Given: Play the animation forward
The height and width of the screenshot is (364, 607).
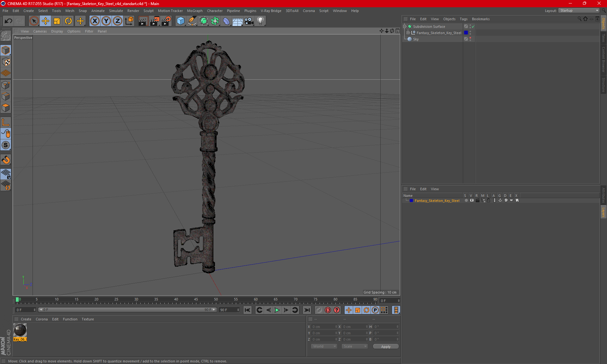Looking at the screenshot, I should [x=277, y=310].
